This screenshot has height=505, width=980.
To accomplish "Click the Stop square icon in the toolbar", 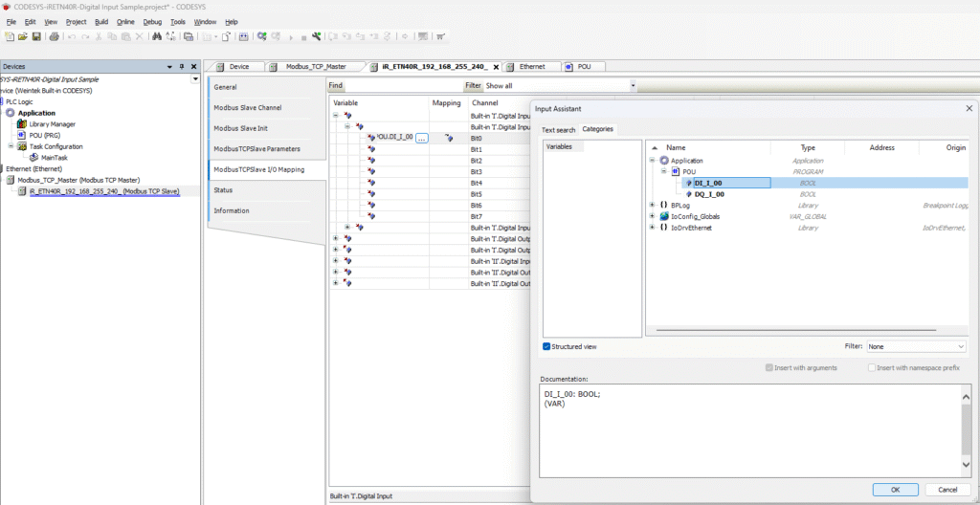I will click(303, 37).
